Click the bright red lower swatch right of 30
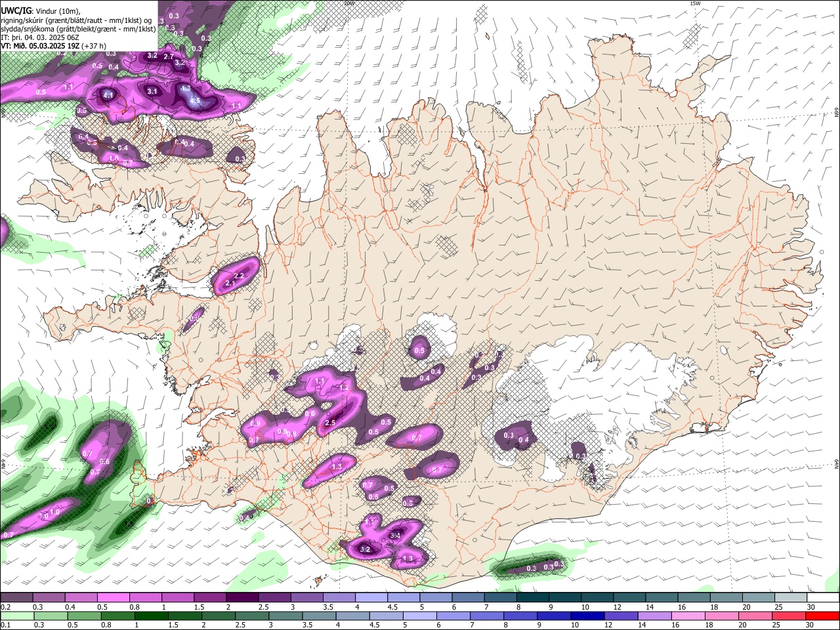The image size is (840, 630). coord(822,616)
